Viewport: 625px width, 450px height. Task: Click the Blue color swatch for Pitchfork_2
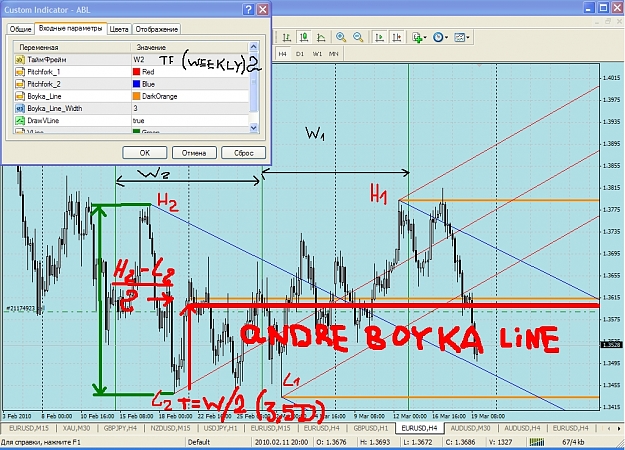pos(136,84)
